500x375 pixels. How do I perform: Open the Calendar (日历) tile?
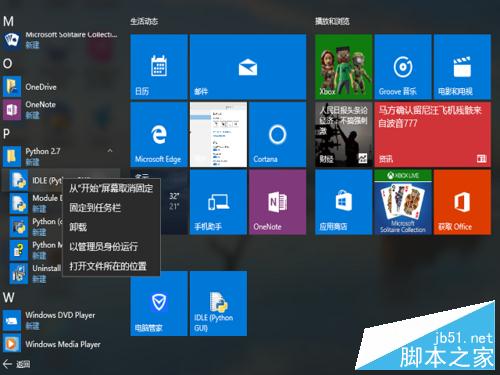[x=159, y=67]
